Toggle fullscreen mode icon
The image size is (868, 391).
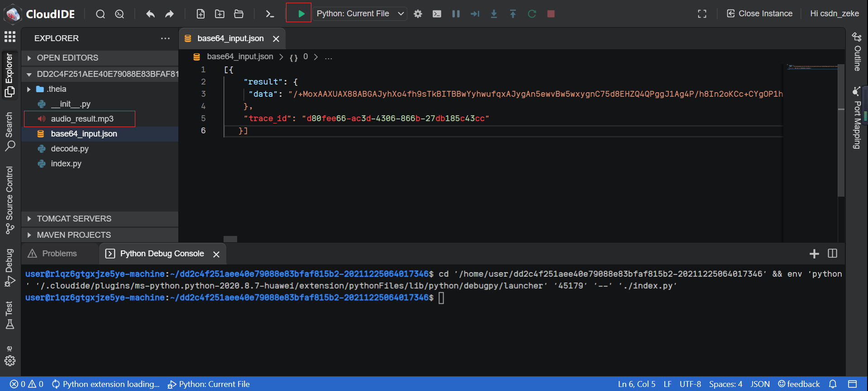click(702, 14)
